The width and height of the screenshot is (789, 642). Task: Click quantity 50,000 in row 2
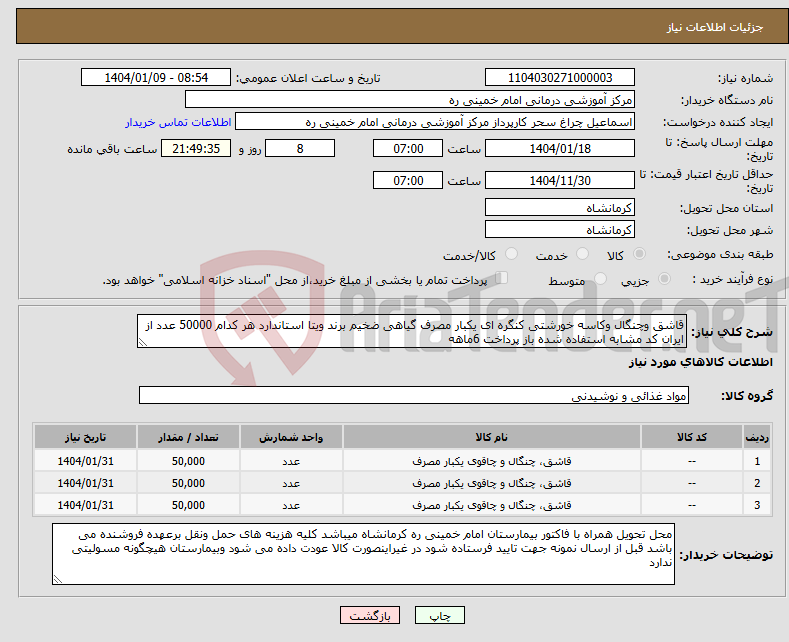(x=188, y=483)
